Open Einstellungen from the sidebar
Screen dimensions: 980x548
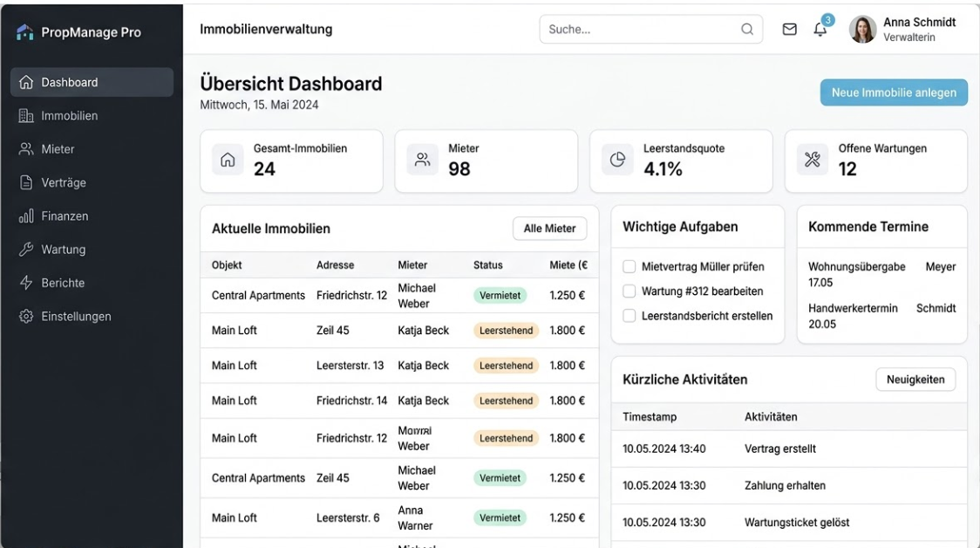76,317
